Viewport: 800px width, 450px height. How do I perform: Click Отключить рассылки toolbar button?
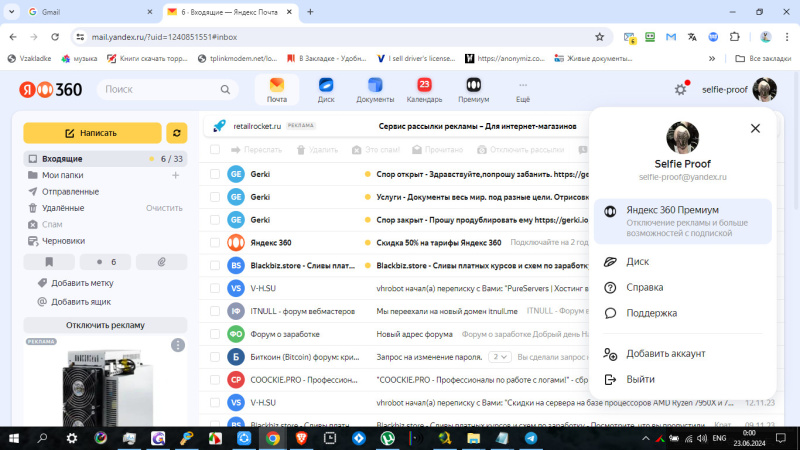[520, 149]
